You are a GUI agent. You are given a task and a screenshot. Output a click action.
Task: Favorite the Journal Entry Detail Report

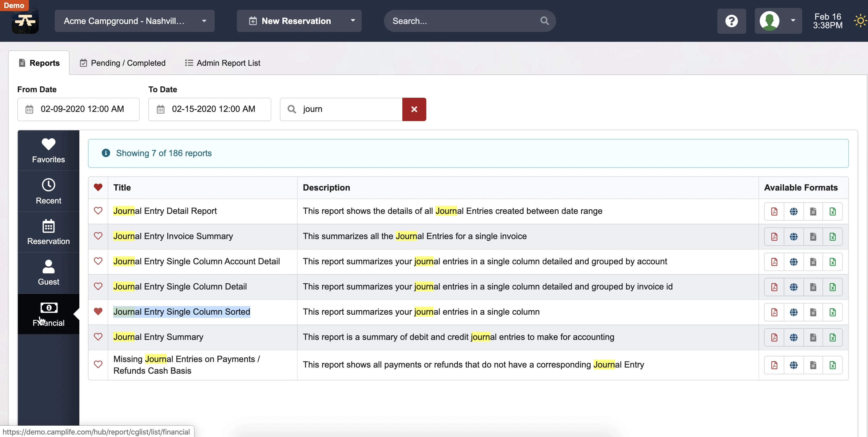click(98, 211)
